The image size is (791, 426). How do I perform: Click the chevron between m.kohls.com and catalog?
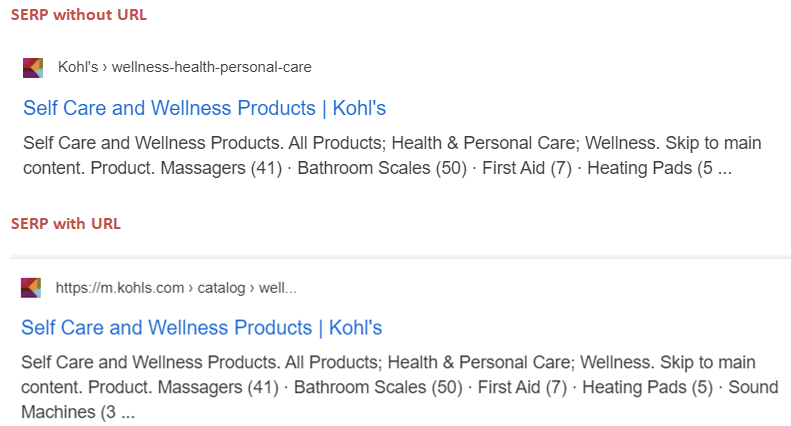click(x=191, y=288)
